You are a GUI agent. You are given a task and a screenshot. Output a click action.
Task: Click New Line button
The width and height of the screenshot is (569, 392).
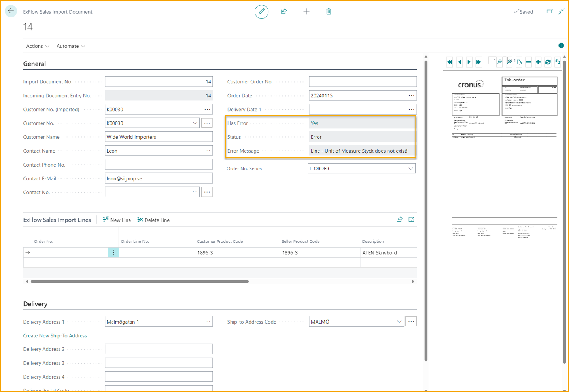[117, 220]
